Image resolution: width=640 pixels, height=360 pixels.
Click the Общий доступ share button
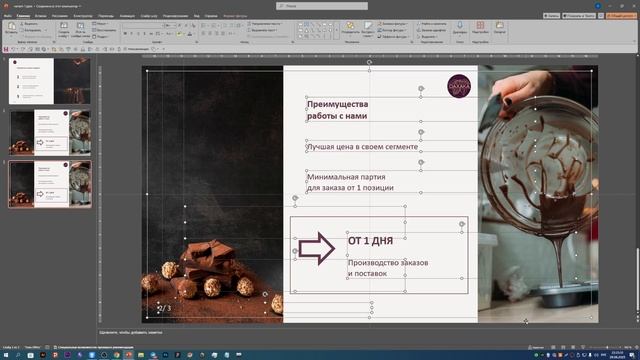[621, 16]
